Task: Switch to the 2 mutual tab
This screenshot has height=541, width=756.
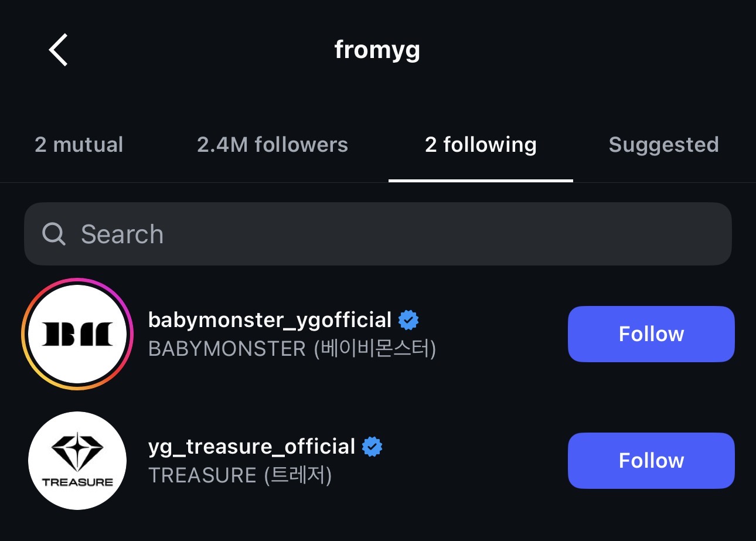Action: click(79, 145)
